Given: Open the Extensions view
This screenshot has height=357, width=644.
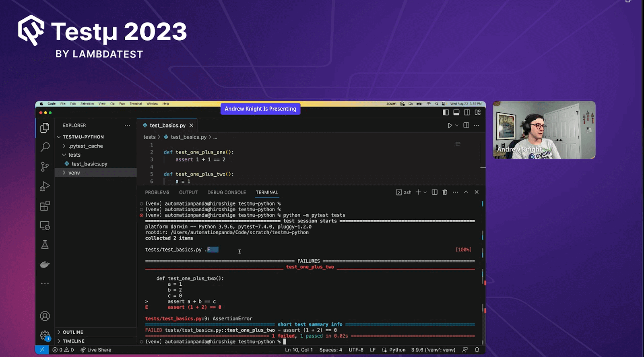Looking at the screenshot, I should tap(45, 206).
